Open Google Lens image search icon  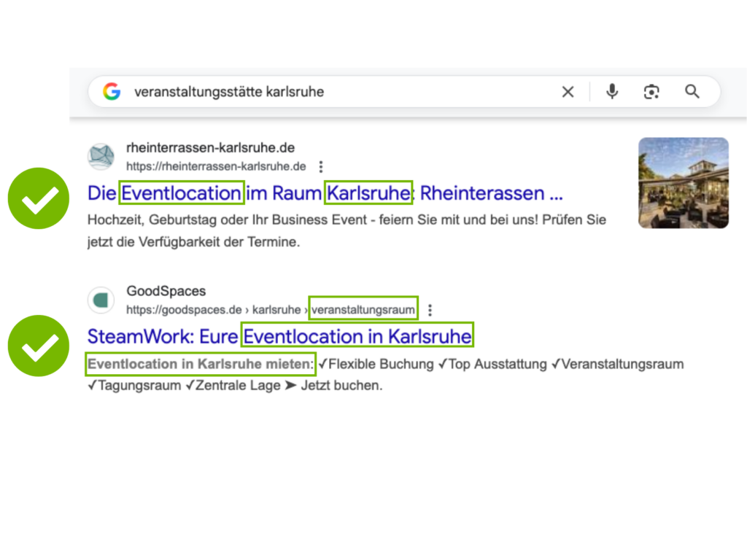(651, 91)
